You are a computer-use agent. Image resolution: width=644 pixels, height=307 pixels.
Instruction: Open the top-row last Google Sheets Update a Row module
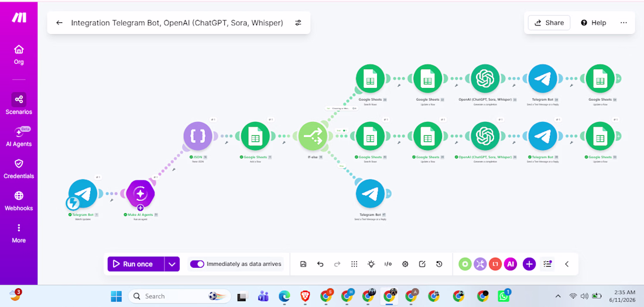click(x=601, y=79)
